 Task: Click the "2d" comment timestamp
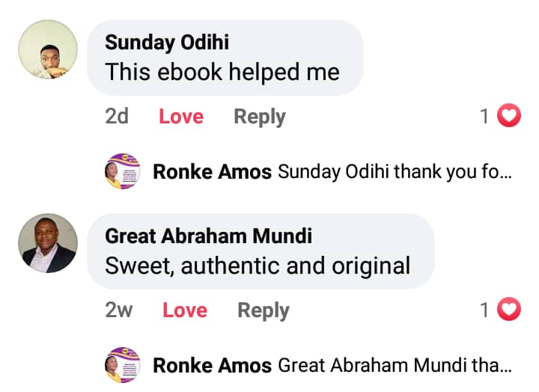click(x=117, y=117)
